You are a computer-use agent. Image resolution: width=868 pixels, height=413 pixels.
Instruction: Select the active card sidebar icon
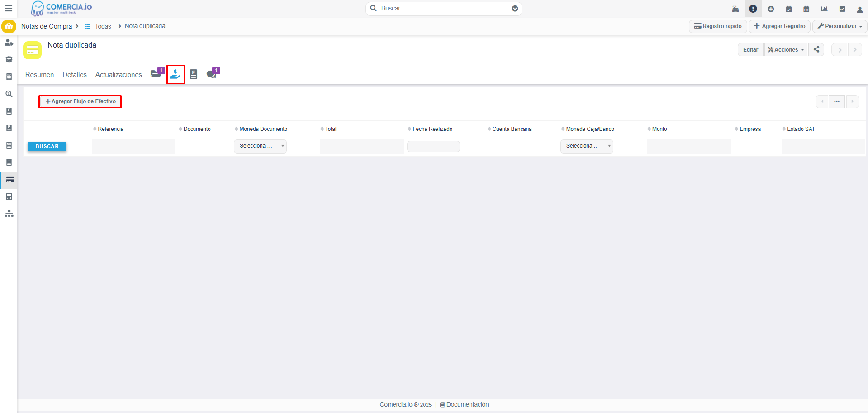(9, 180)
